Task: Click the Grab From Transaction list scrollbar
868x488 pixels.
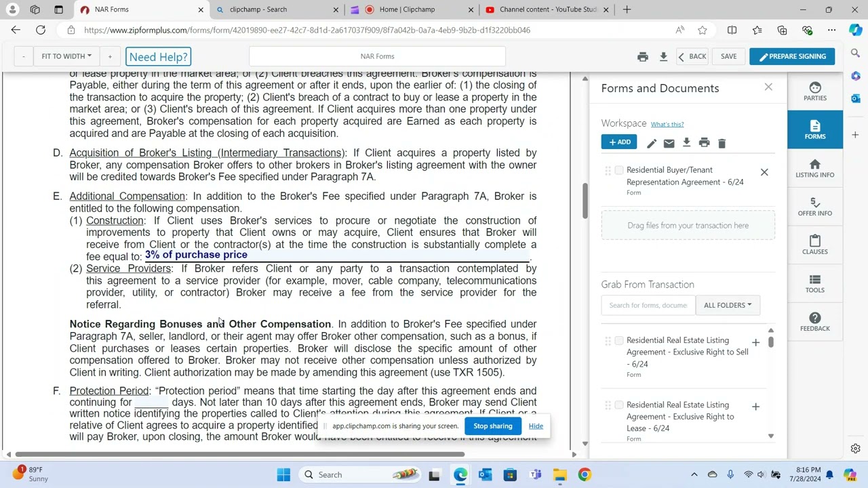Action: (x=770, y=342)
